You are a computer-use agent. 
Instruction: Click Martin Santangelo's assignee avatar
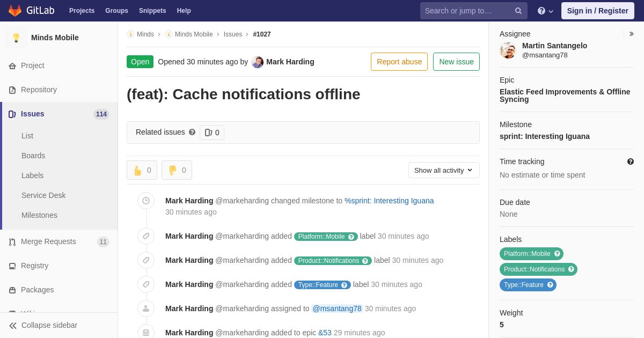click(x=508, y=50)
